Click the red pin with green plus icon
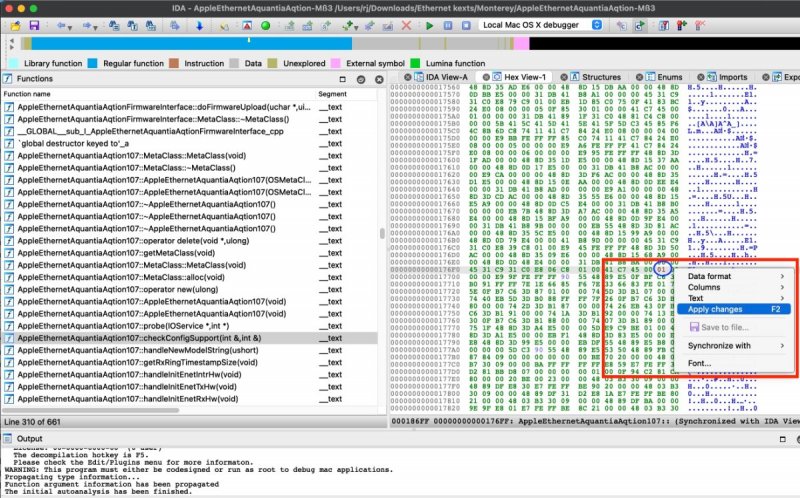800x498 pixels. pyautogui.click(x=682, y=25)
